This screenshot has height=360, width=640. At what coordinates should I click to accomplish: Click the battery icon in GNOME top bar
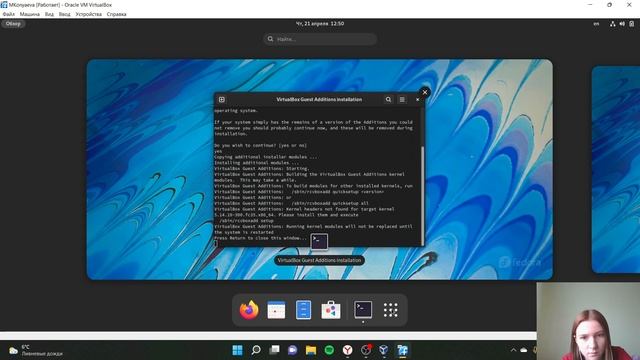[631, 24]
